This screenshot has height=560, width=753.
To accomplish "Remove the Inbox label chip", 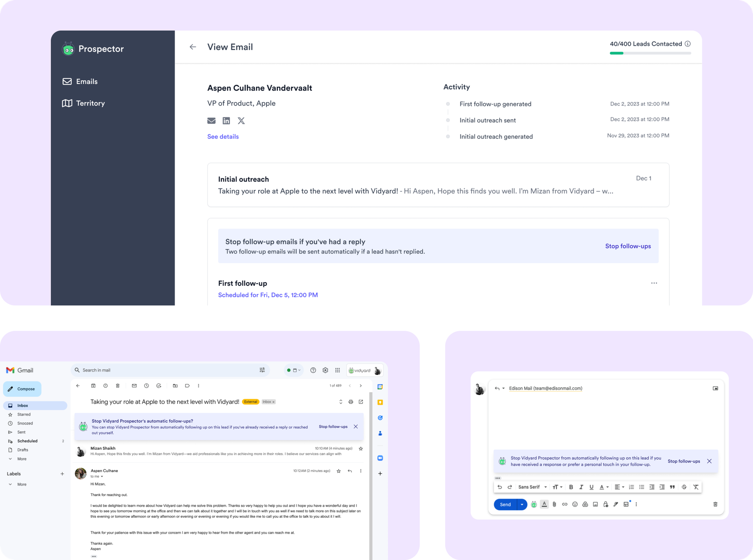I will (273, 402).
